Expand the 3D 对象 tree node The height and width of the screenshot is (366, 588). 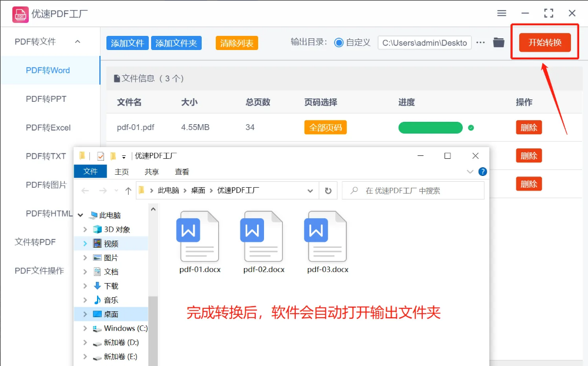coord(85,229)
